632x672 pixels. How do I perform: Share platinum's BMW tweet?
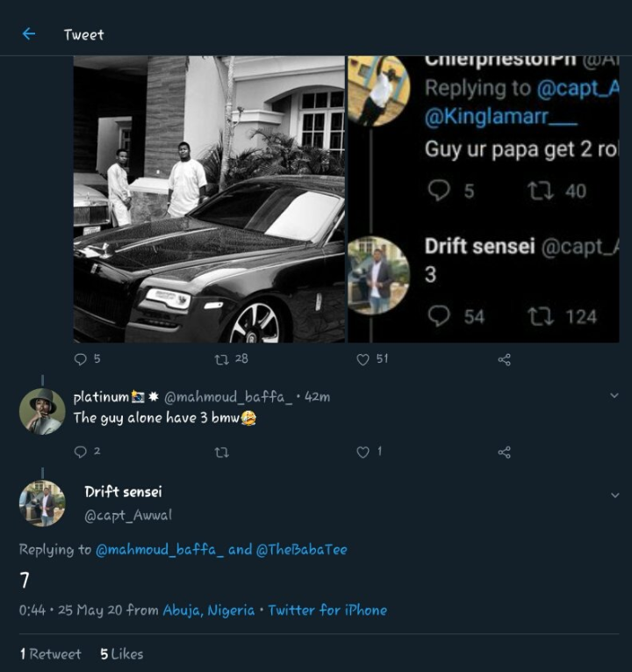(504, 452)
